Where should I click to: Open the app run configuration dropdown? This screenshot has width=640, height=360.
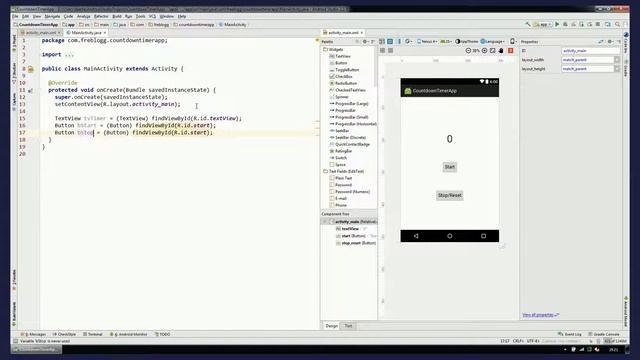[542, 24]
